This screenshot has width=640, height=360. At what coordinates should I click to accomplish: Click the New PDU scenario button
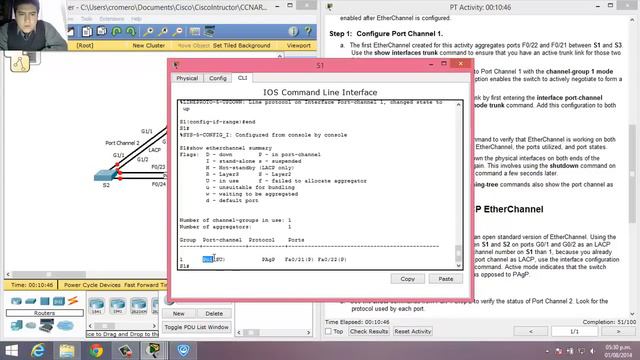click(179, 313)
